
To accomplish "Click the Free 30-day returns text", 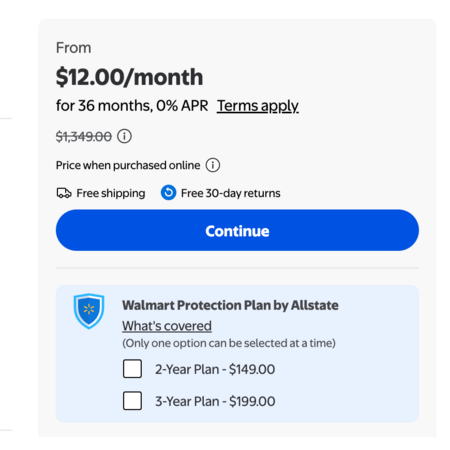I will pos(231,193).
